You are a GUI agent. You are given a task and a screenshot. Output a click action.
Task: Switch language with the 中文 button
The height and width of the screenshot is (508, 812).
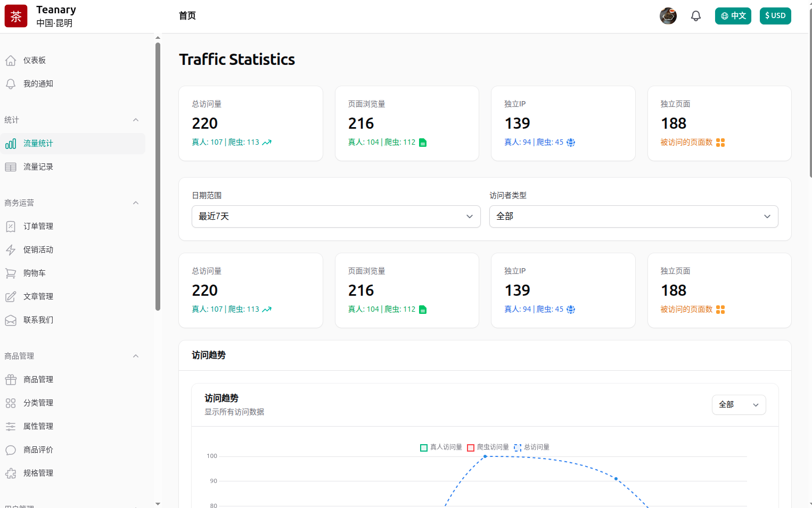[733, 15]
